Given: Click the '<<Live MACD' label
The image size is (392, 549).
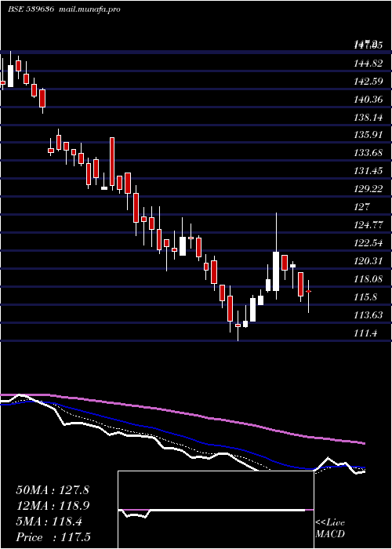Looking at the screenshot, I should 330,529.
